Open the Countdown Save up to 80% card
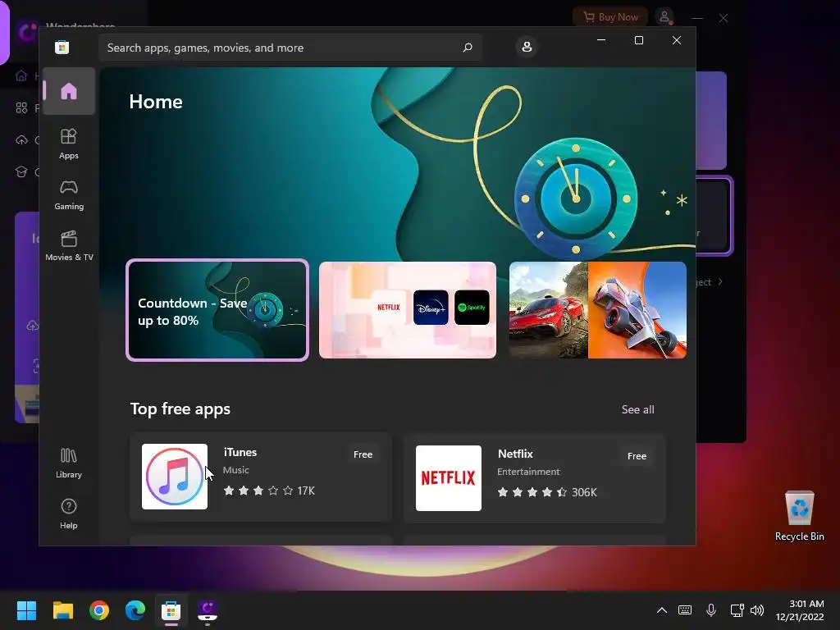Screen dimensions: 840x630 tap(217, 310)
